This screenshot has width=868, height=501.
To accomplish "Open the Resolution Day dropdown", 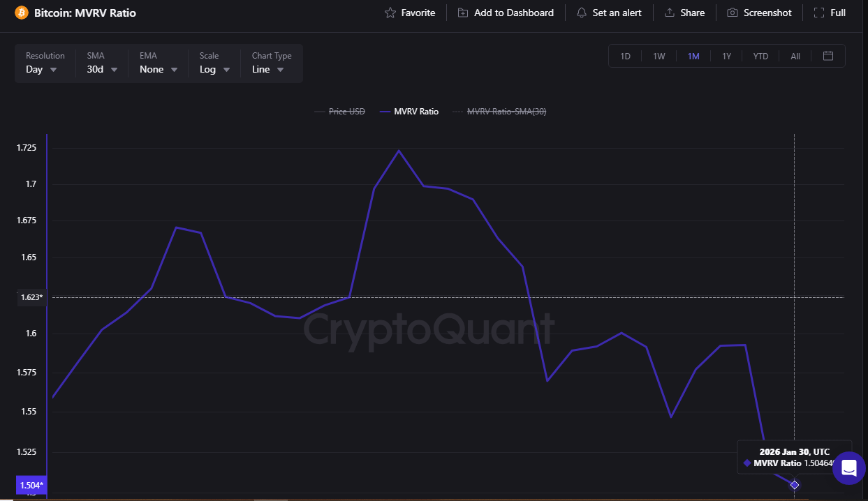I will (x=42, y=69).
